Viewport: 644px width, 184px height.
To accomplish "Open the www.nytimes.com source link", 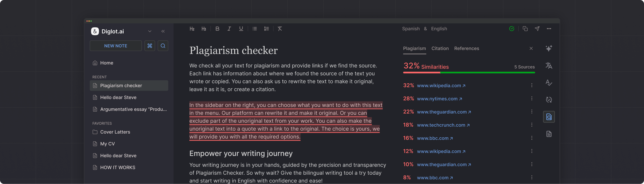I will (437, 99).
